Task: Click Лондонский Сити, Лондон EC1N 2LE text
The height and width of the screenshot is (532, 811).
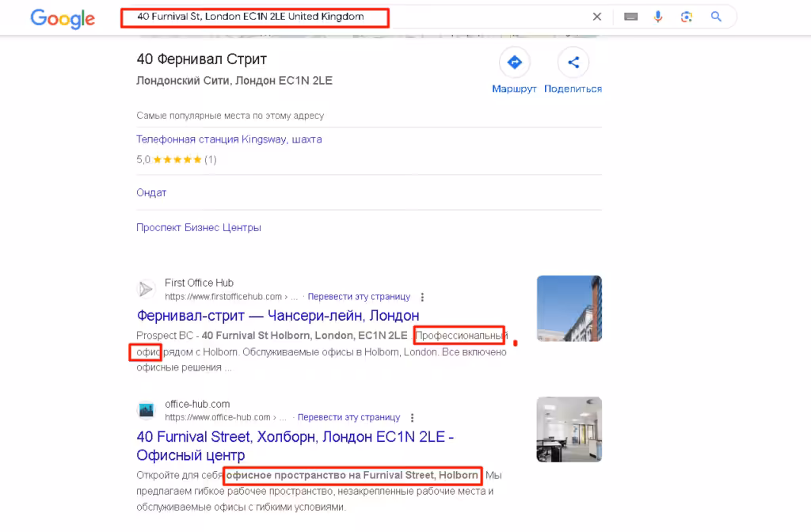Action: 234,81
